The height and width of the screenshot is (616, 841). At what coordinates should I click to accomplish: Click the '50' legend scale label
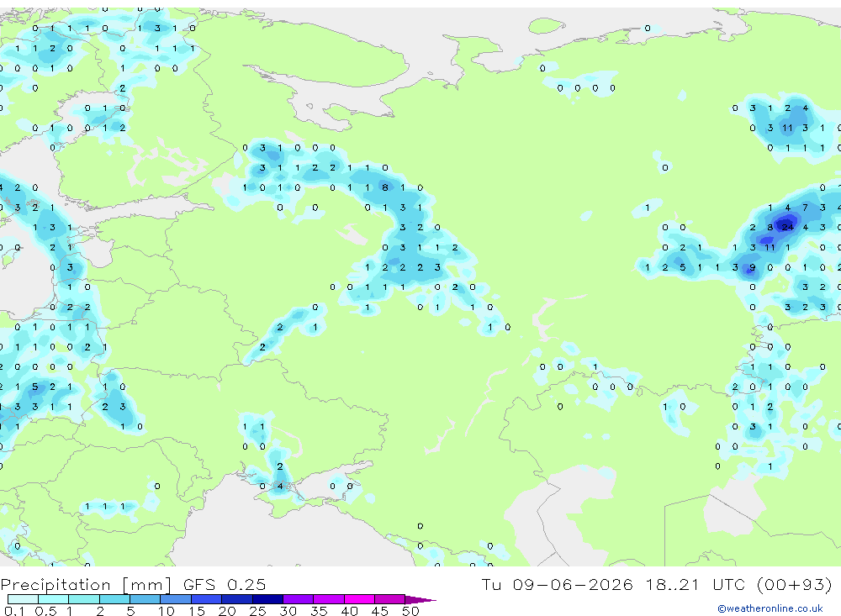(410, 611)
